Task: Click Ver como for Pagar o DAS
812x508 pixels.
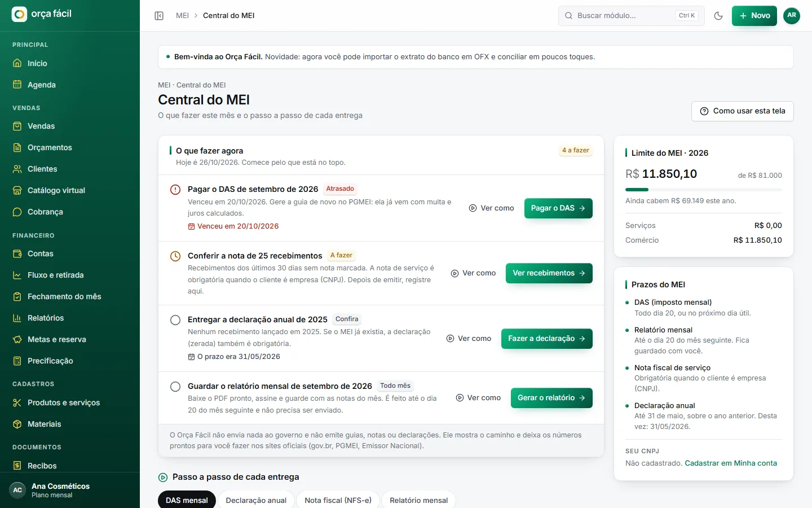Action: (x=492, y=208)
